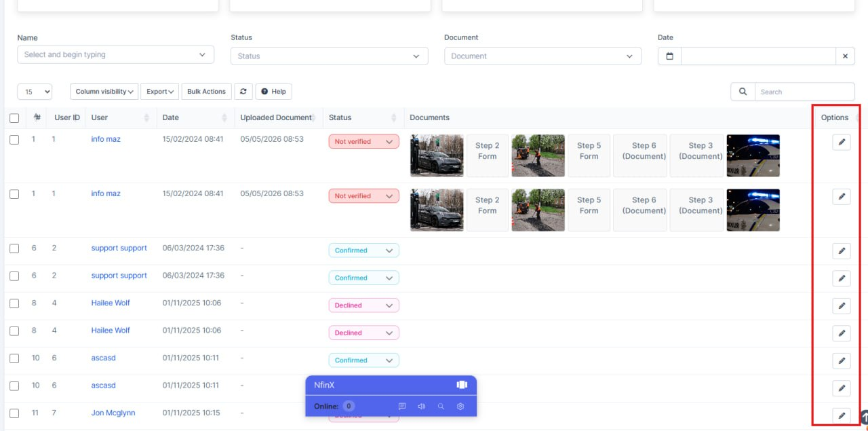Click the refresh table icon button
Image resolution: width=868 pixels, height=431 pixels.
pyautogui.click(x=243, y=92)
